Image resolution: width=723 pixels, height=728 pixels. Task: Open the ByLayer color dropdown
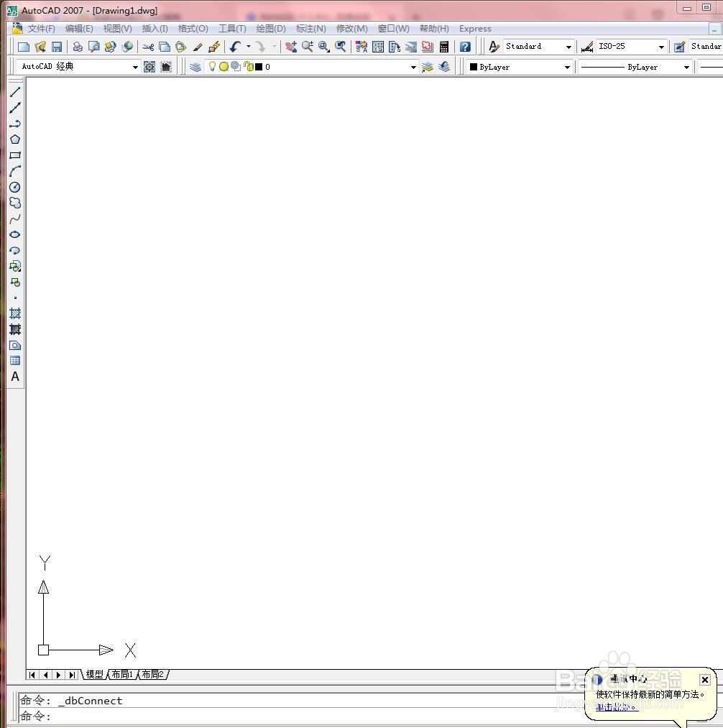(x=567, y=67)
